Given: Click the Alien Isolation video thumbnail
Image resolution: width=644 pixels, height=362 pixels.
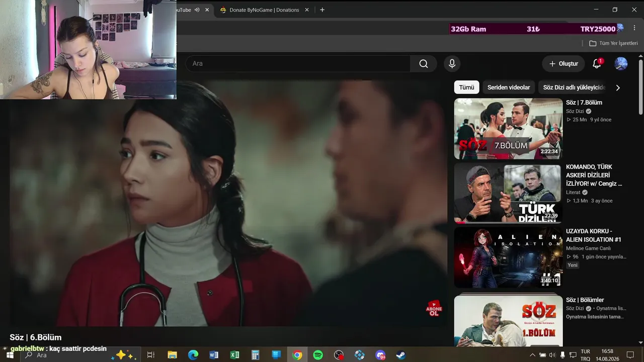Looking at the screenshot, I should coord(508,257).
